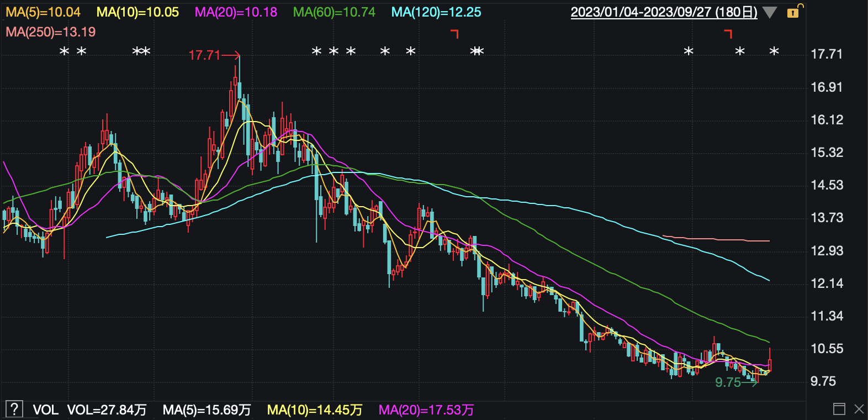Click the 10.55 price axis label
Viewport: 868px width, 420px height.
click(x=827, y=349)
